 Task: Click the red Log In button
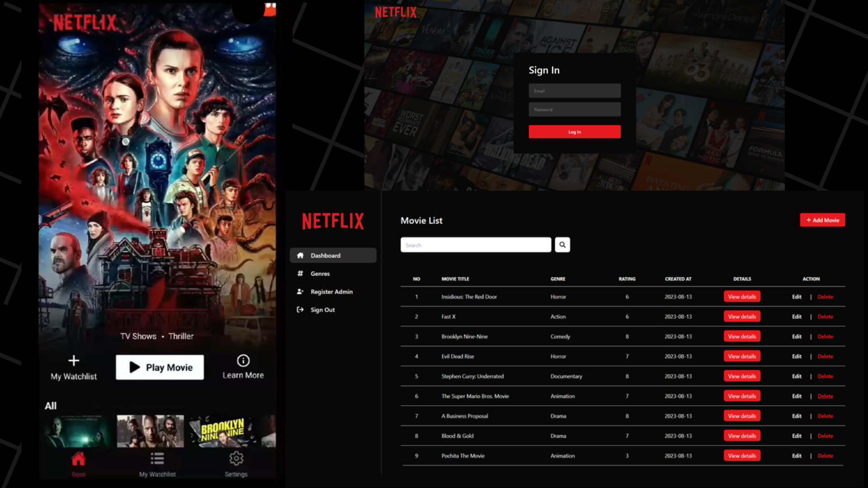pos(575,132)
